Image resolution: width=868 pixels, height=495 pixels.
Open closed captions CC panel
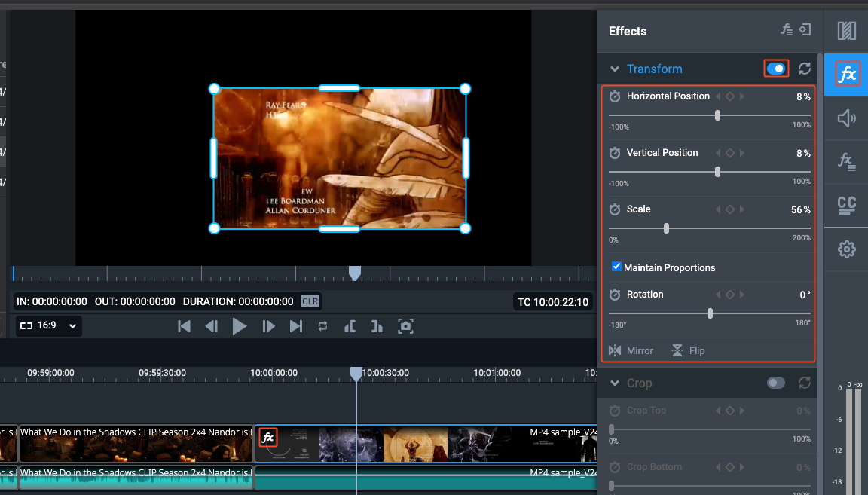point(846,205)
